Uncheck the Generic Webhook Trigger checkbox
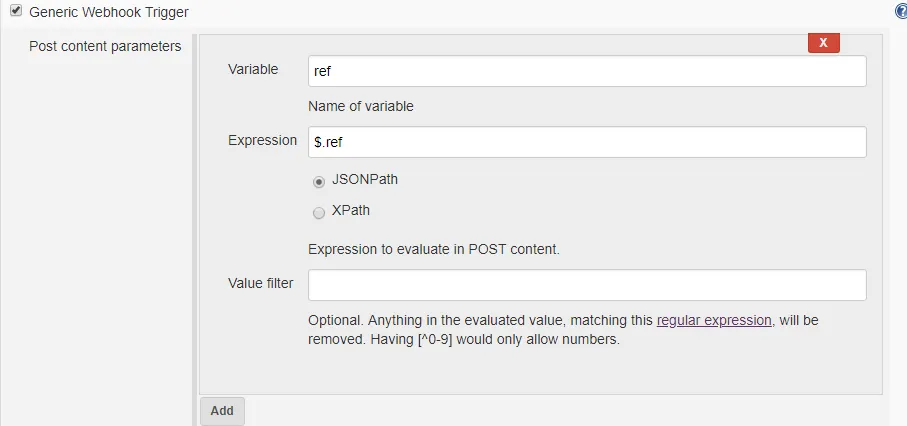 [x=16, y=12]
